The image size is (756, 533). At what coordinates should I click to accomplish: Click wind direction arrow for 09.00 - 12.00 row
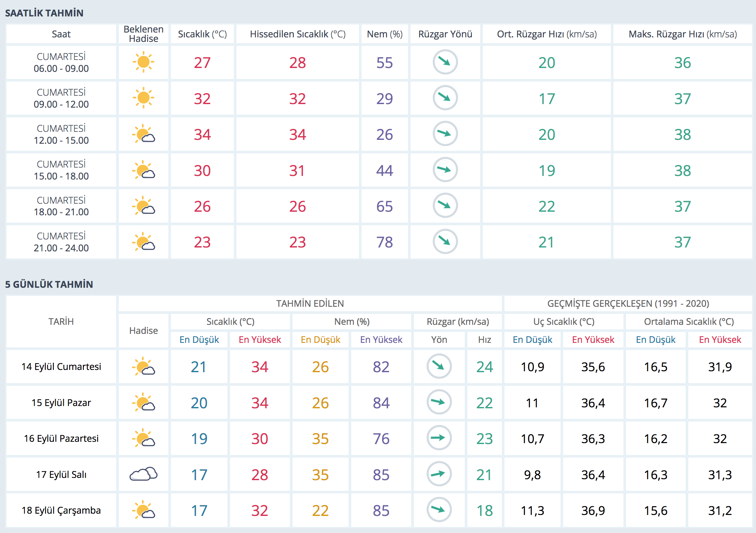[x=445, y=98]
